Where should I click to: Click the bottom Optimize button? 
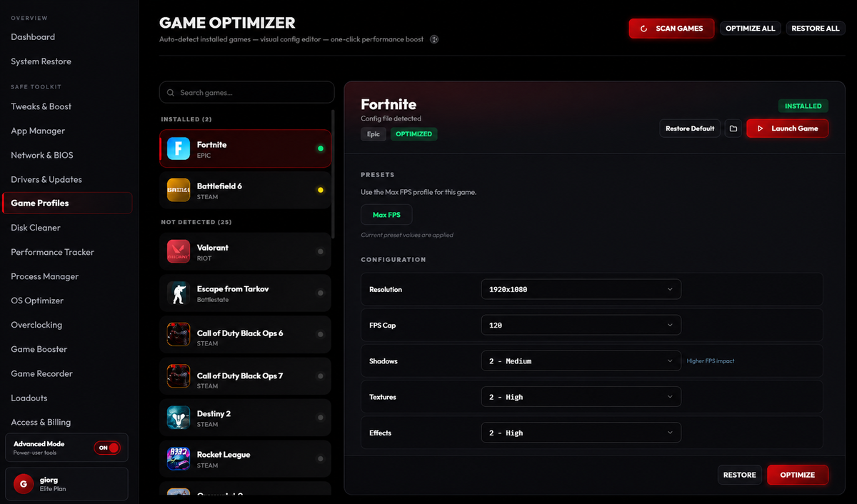(x=797, y=475)
